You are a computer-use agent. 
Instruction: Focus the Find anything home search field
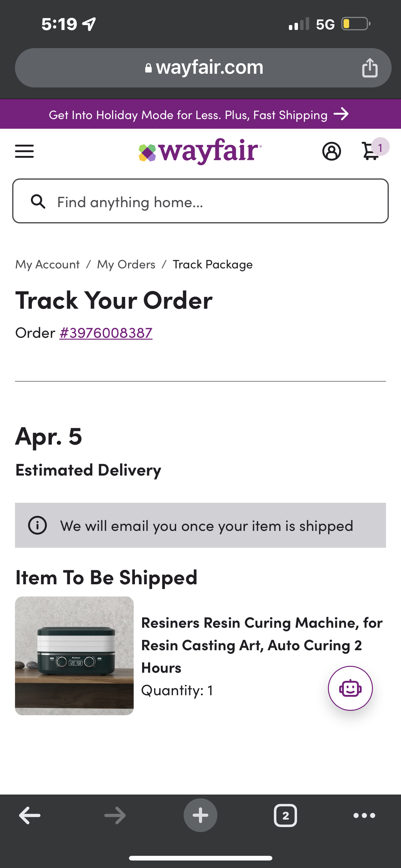pos(215,202)
